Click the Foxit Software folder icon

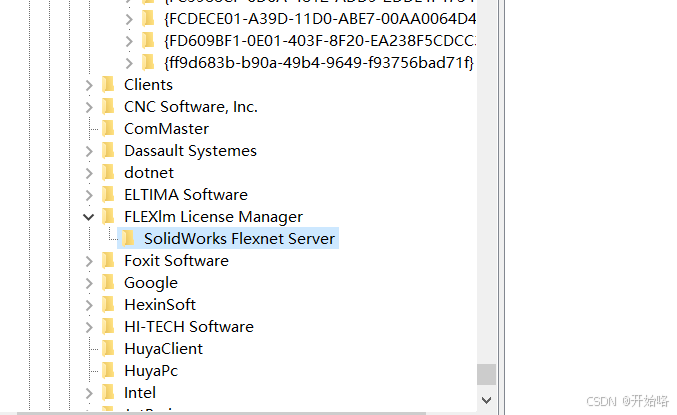108,261
